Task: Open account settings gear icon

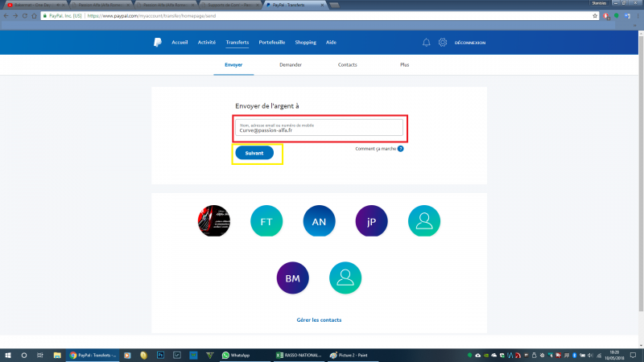Action: coord(443,43)
